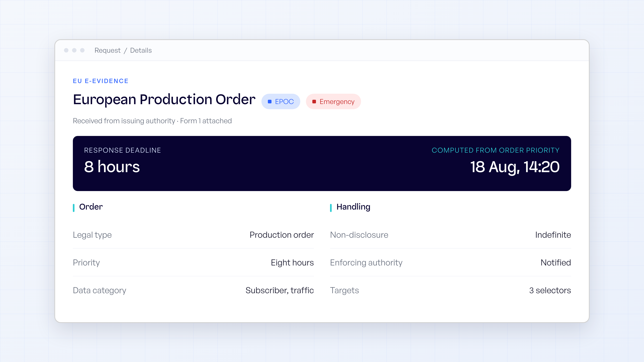
Task: Click the Non-disclosure label
Action: point(359,235)
